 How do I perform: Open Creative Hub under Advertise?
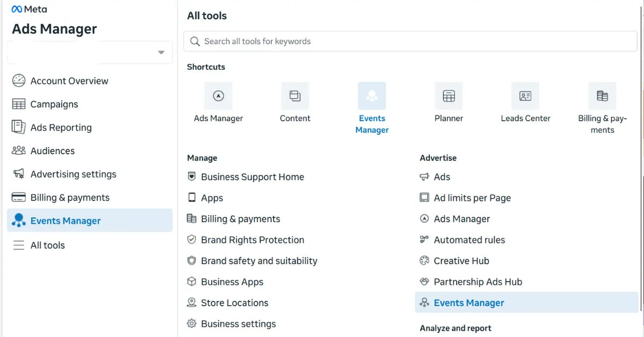[462, 261]
